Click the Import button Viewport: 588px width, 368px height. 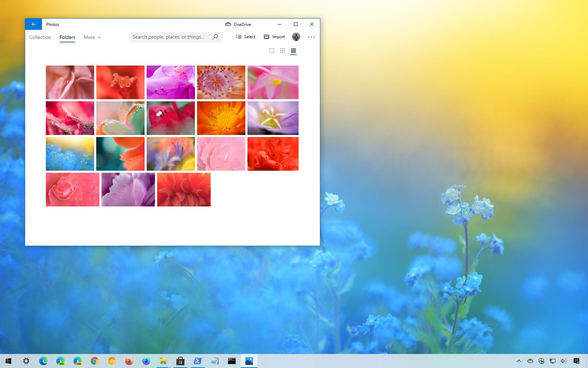(x=274, y=37)
